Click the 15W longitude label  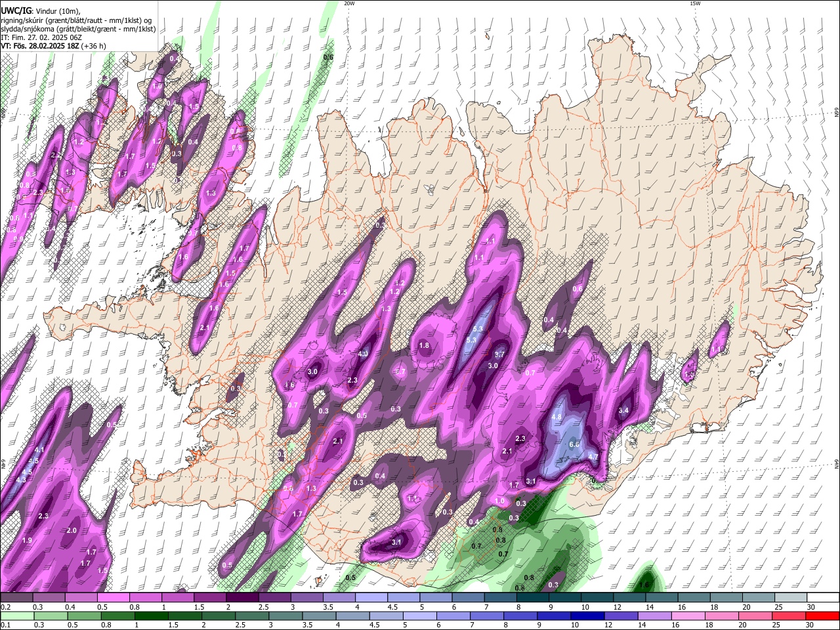point(695,3)
